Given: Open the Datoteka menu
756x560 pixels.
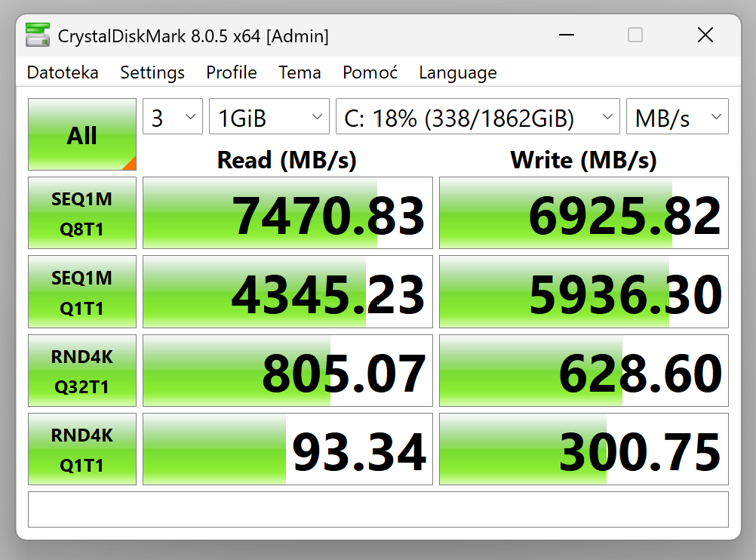Looking at the screenshot, I should [x=63, y=72].
